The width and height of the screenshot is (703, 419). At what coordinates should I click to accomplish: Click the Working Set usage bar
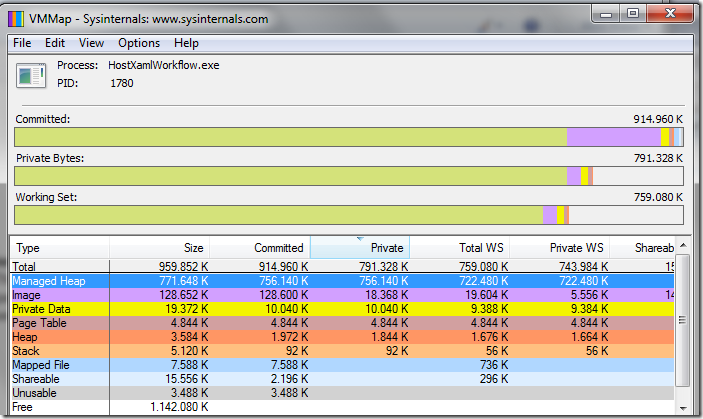coord(349,215)
